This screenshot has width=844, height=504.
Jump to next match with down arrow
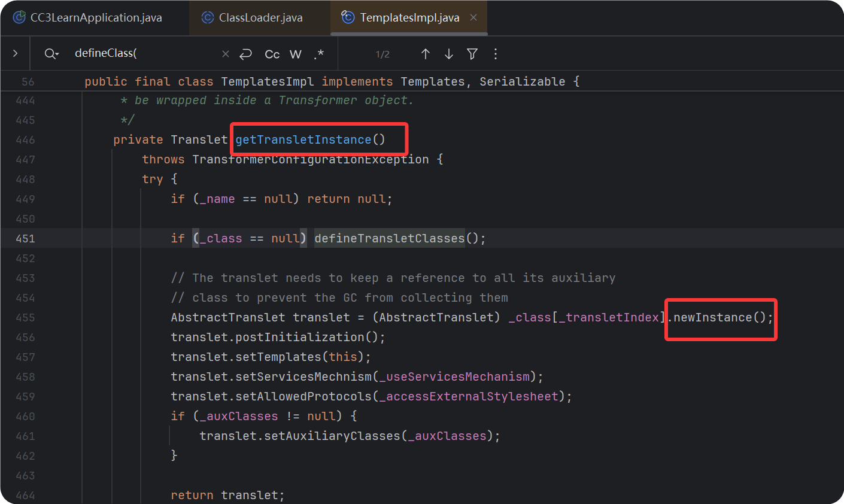point(449,53)
